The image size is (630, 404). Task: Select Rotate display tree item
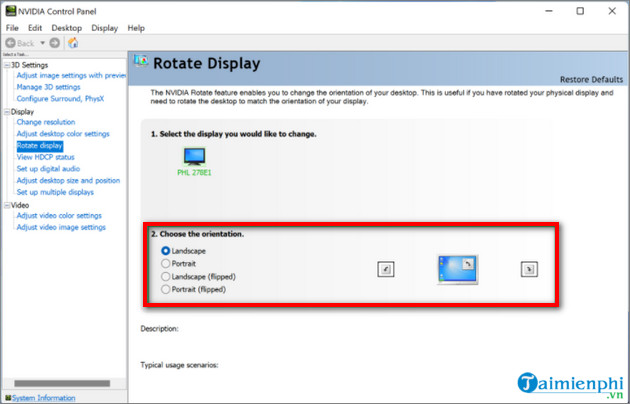pyautogui.click(x=39, y=145)
